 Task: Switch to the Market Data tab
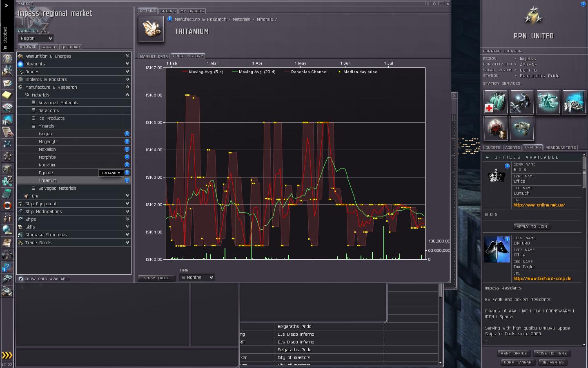coord(154,56)
